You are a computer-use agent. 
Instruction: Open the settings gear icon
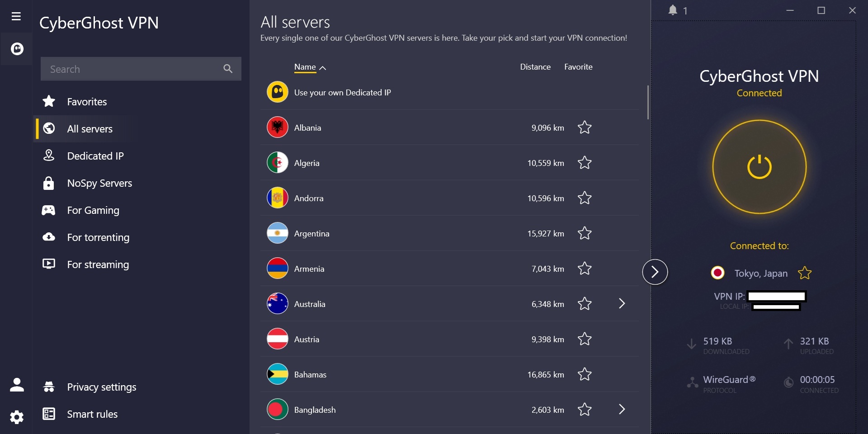tap(17, 417)
